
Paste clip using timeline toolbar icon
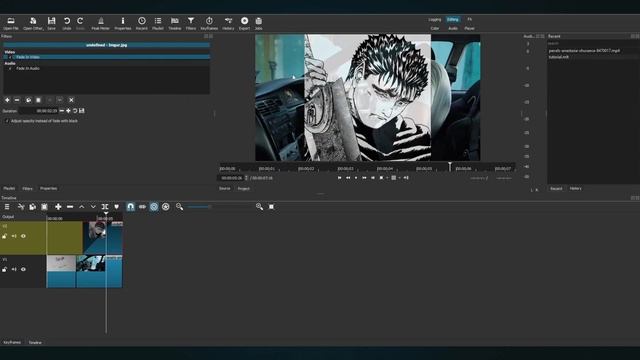coord(44,207)
